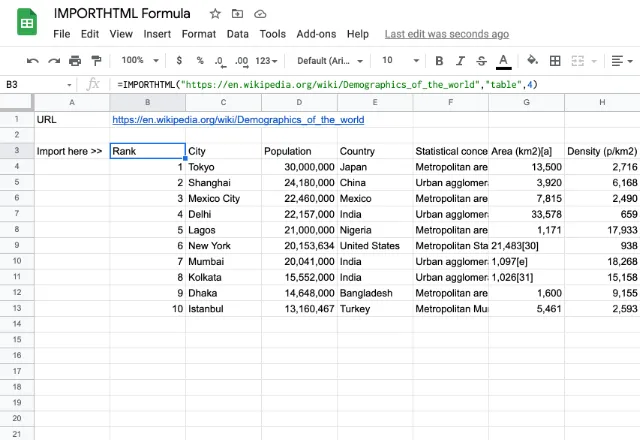640x440 pixels.
Task: Check the cloud save status icon
Action: tap(260, 14)
